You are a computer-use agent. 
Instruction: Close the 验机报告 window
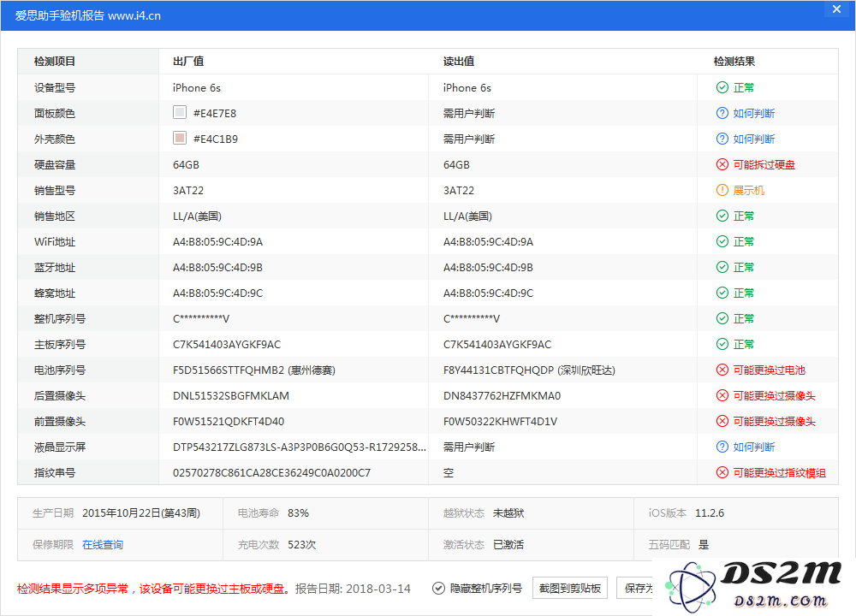point(836,9)
